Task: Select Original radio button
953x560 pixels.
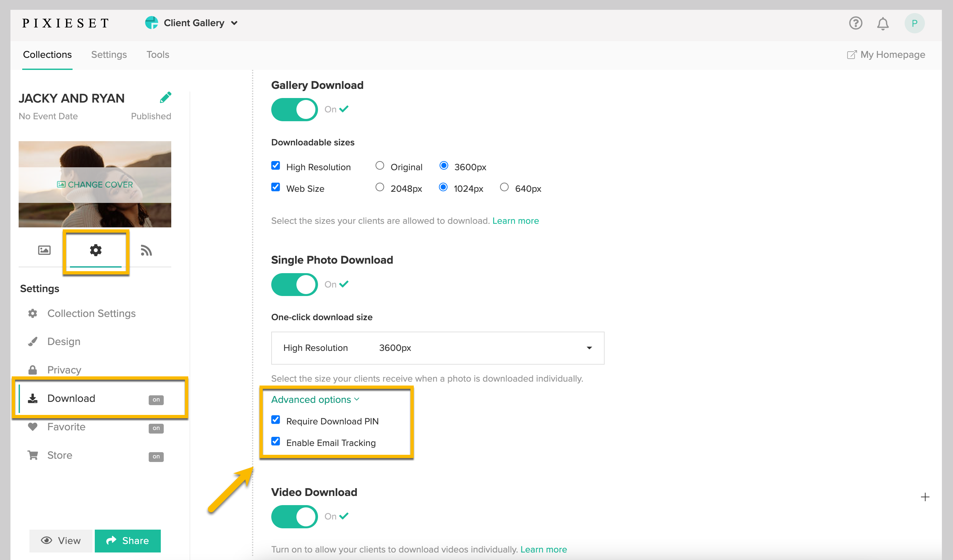Action: pyautogui.click(x=380, y=166)
